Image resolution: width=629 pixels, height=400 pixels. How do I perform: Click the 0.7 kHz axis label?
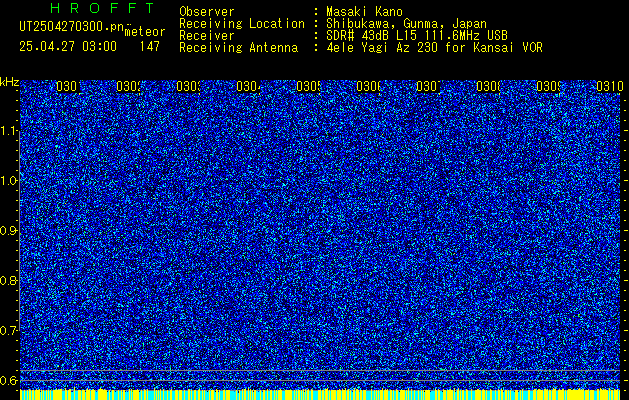[9, 330]
